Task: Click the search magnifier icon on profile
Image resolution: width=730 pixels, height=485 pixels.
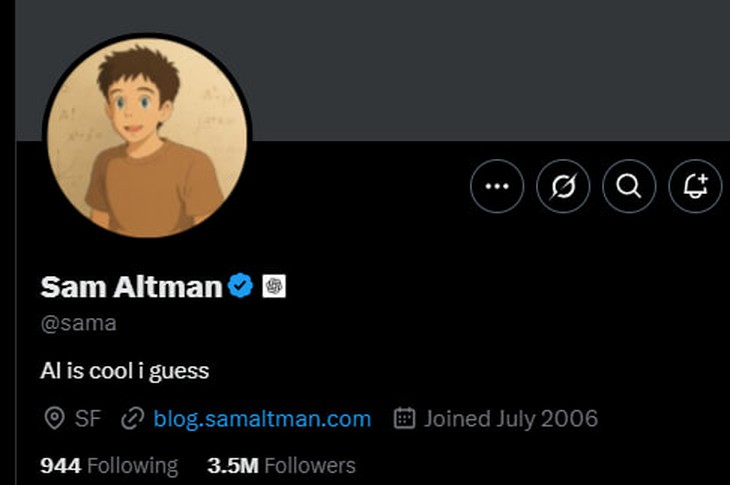Action: [629, 186]
